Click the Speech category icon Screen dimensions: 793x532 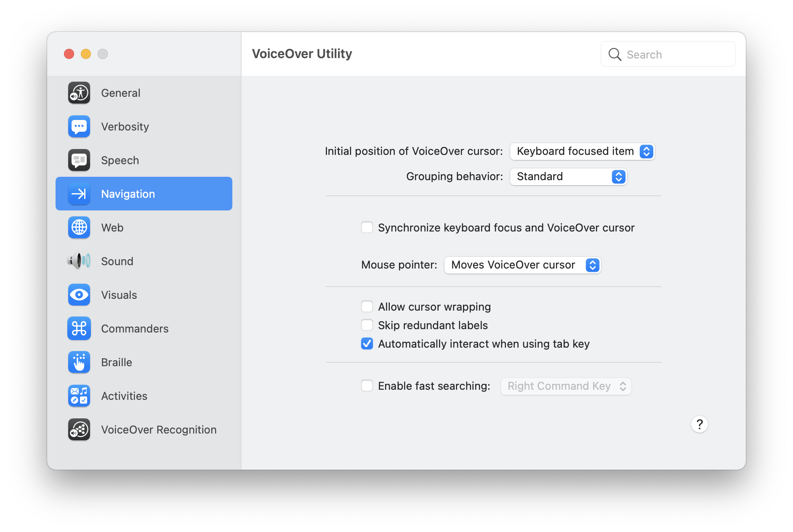click(79, 160)
